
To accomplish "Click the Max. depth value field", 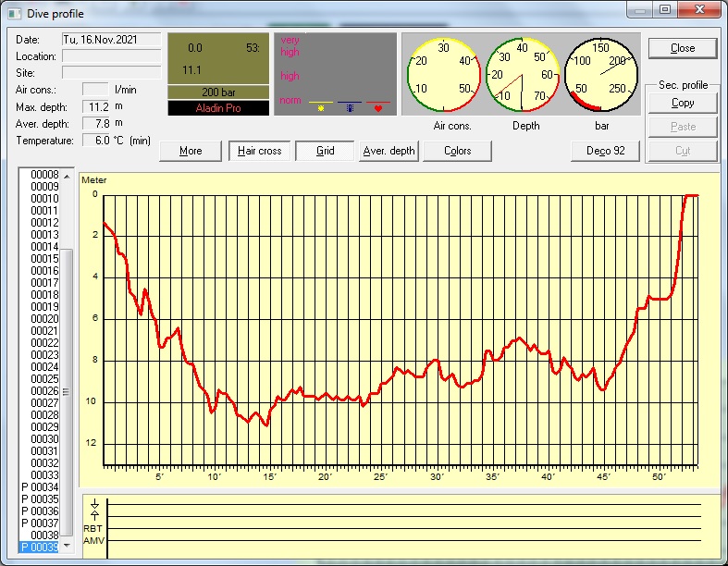I will click(95, 106).
